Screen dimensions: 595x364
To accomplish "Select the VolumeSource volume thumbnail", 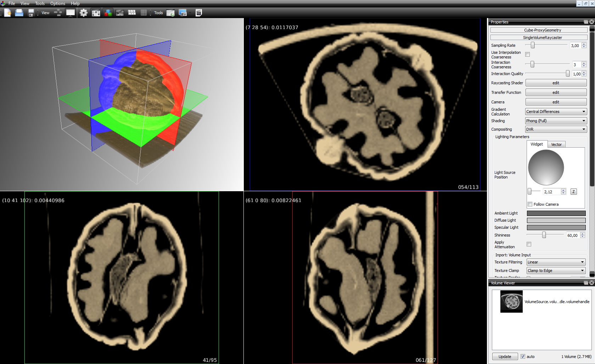I will tap(511, 302).
